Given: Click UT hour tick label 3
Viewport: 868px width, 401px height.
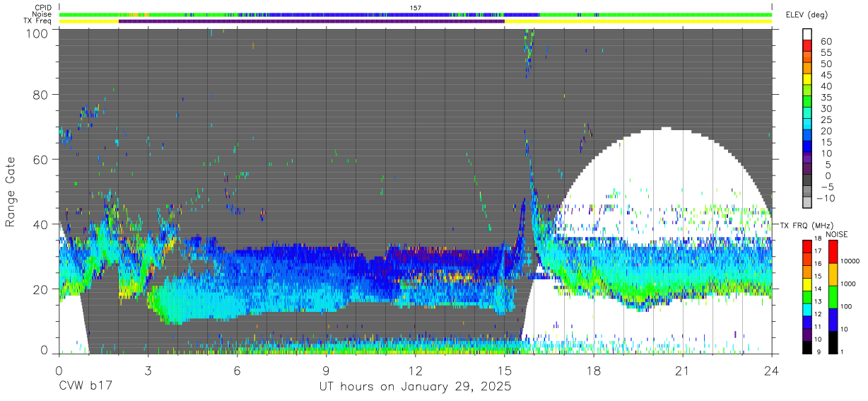Looking at the screenshot, I should (148, 370).
